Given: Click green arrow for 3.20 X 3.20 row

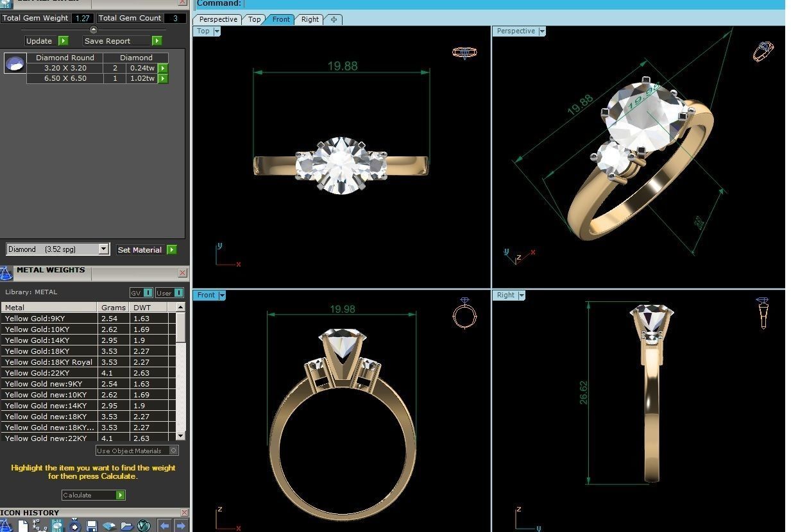Looking at the screenshot, I should (x=163, y=68).
